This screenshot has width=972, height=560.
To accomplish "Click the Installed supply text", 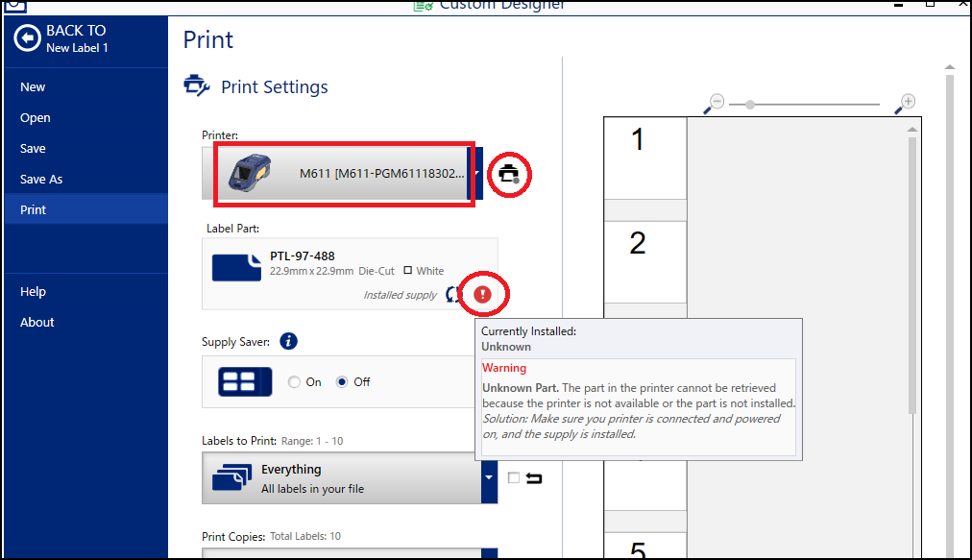I will 400,295.
